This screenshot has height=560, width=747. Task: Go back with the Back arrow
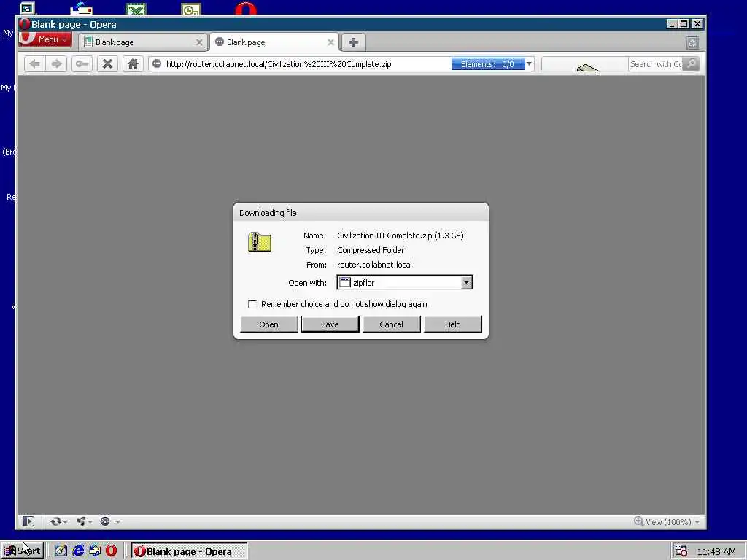[35, 64]
